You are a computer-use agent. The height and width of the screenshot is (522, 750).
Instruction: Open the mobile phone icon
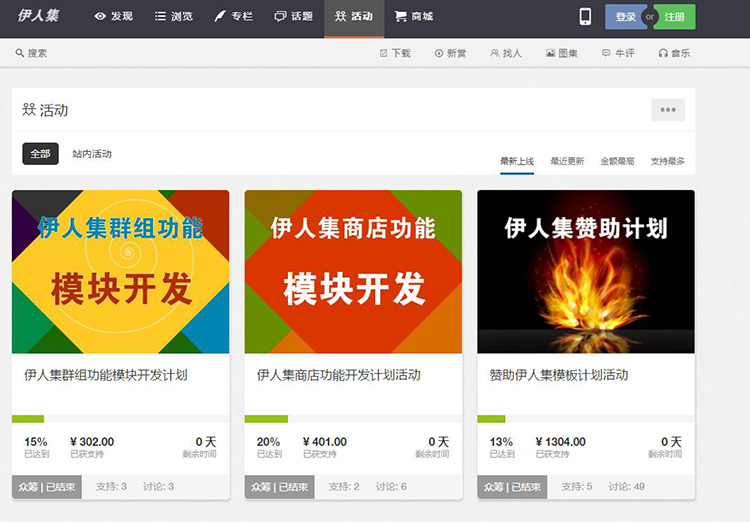(x=585, y=17)
